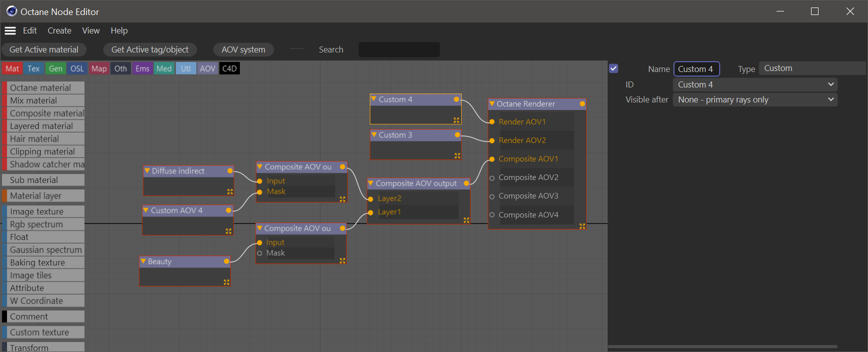Click resize handle on Diffuse indirect node
868x352 pixels.
point(230,191)
